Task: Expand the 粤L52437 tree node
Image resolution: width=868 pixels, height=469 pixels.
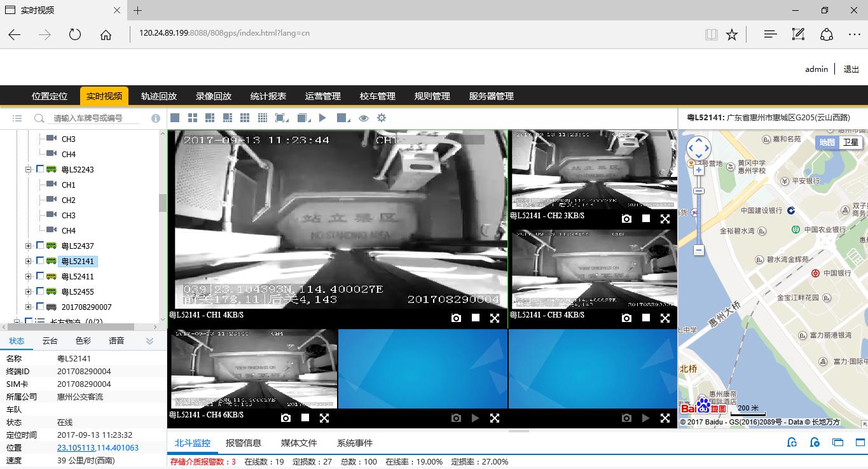Action: tap(28, 246)
